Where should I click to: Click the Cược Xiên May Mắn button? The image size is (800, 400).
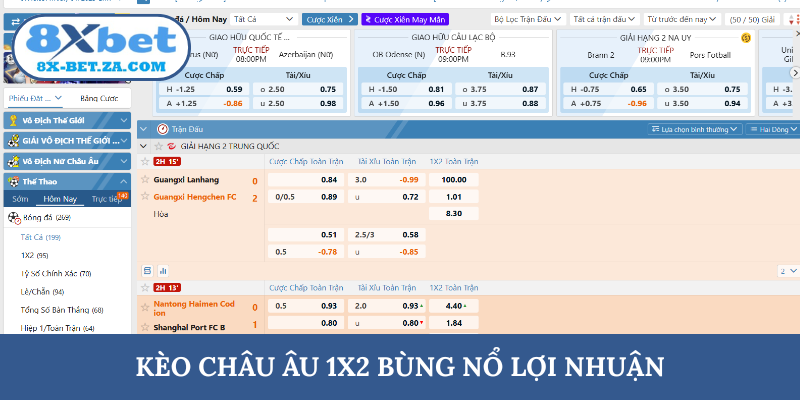(405, 19)
